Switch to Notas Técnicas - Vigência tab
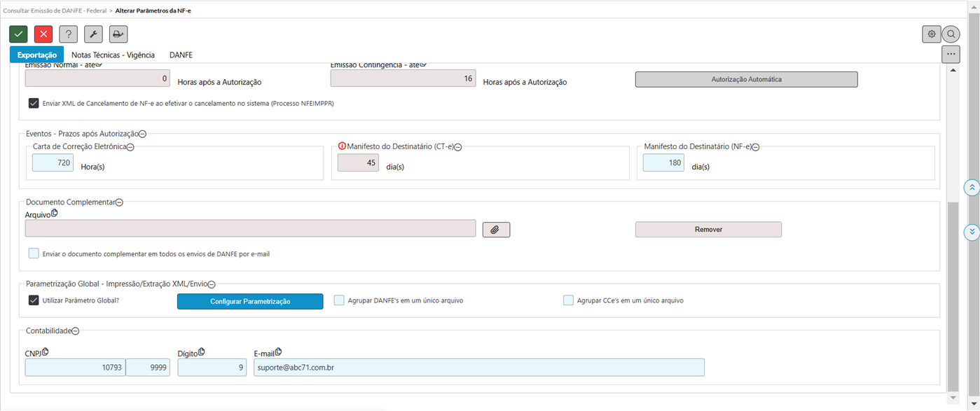The width and height of the screenshot is (980, 411). coord(113,55)
